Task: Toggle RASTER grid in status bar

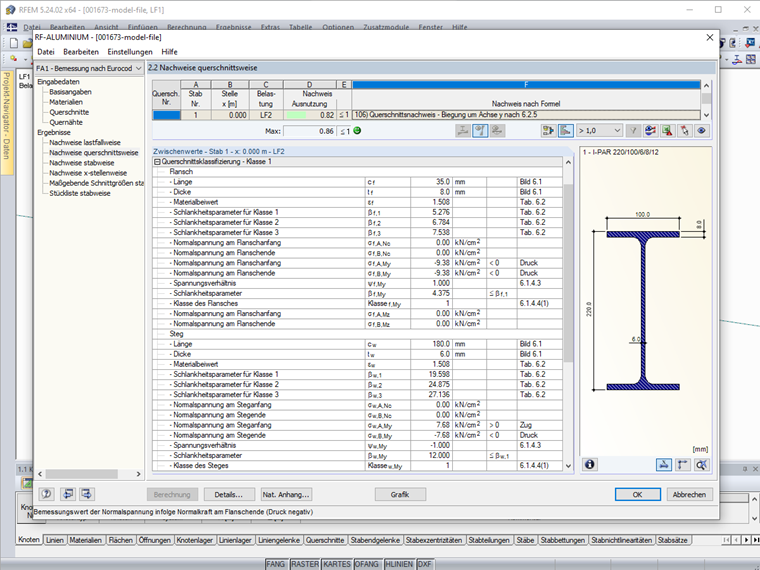Action: tap(306, 564)
